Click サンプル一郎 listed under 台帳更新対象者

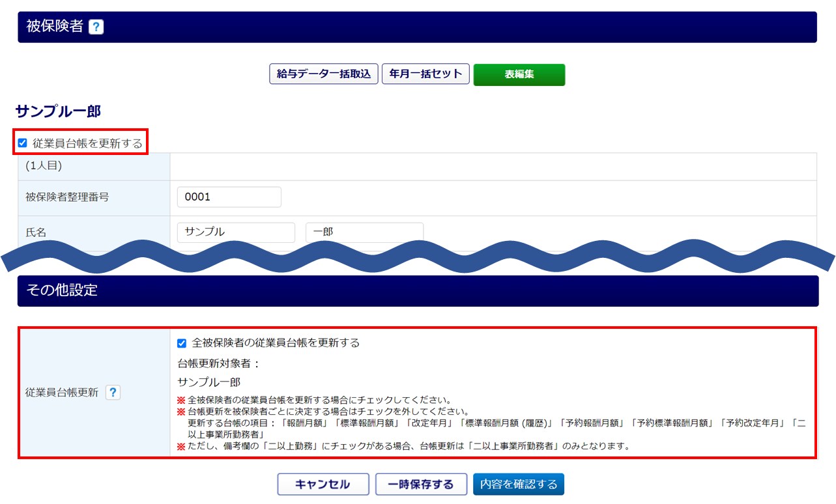pos(209,382)
